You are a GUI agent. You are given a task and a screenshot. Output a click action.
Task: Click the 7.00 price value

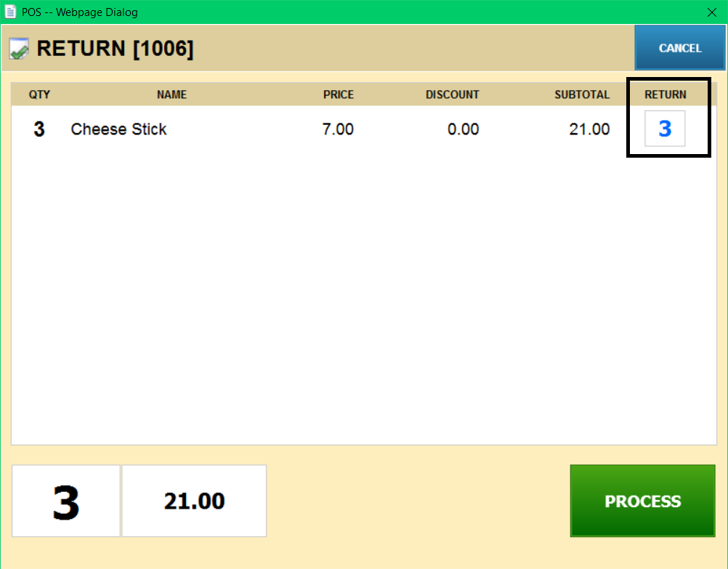(338, 129)
